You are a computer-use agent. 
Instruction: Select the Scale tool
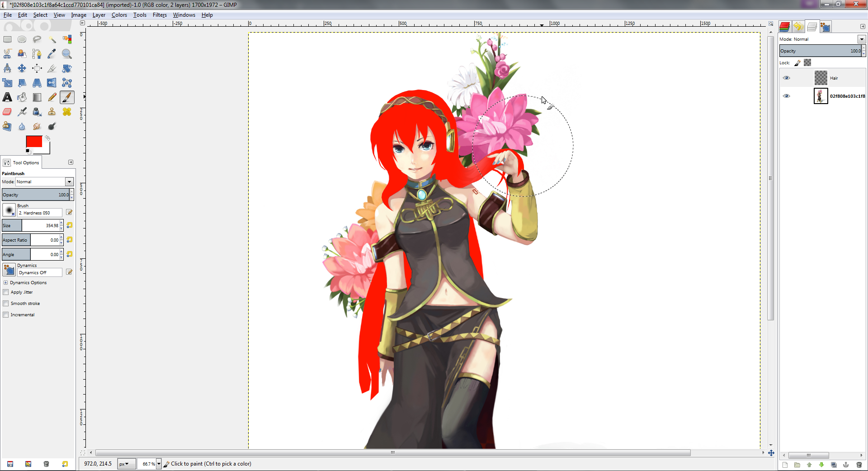tap(7, 83)
